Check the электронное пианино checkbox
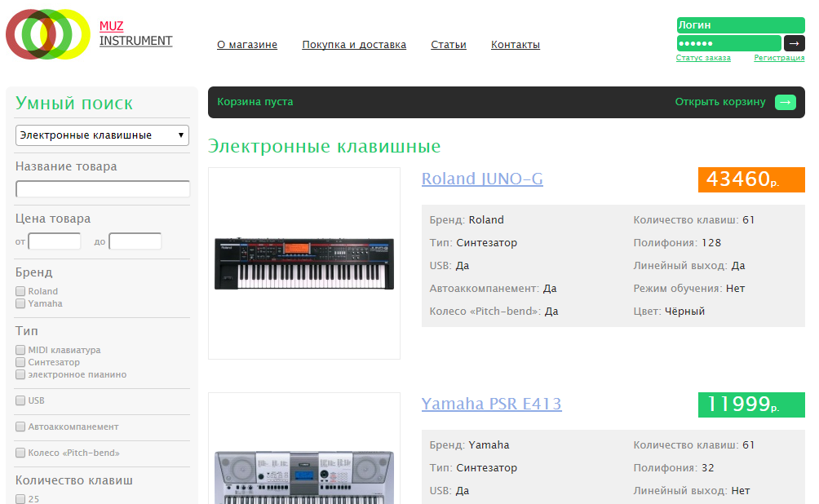This screenshot has height=504, width=819. [20, 374]
